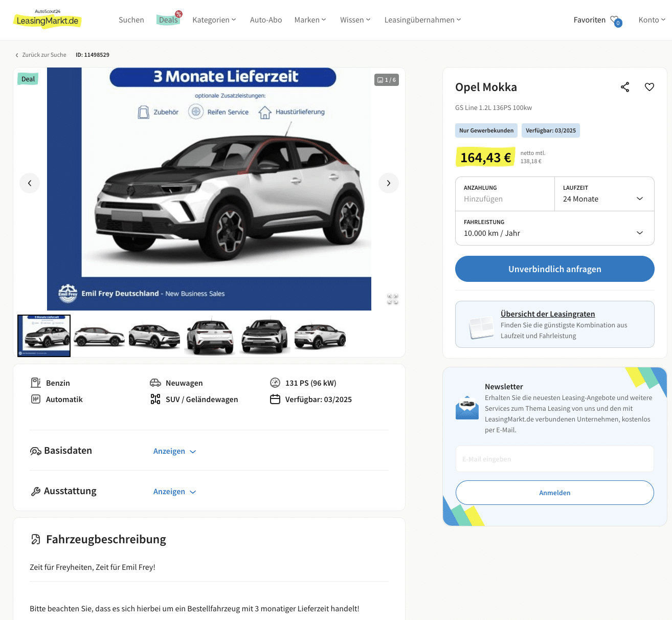Click the E-Mail eingeben field

[555, 459]
